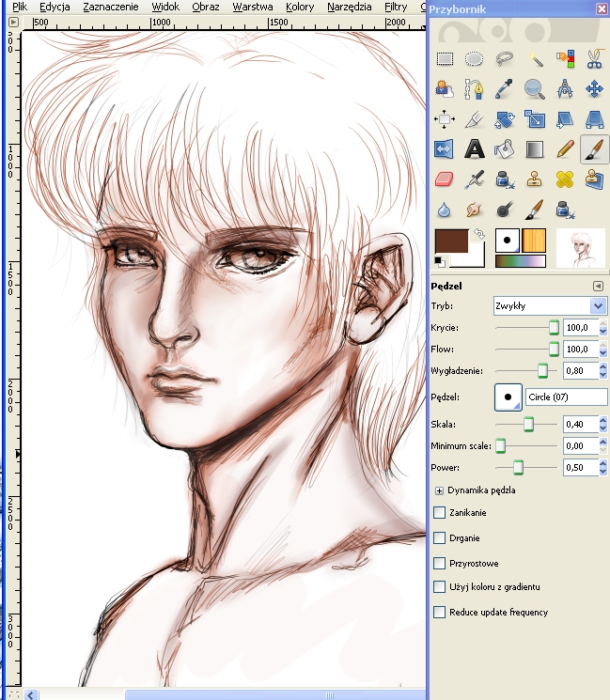Open the Warstwa menu
Image resolution: width=610 pixels, height=700 pixels.
252,7
